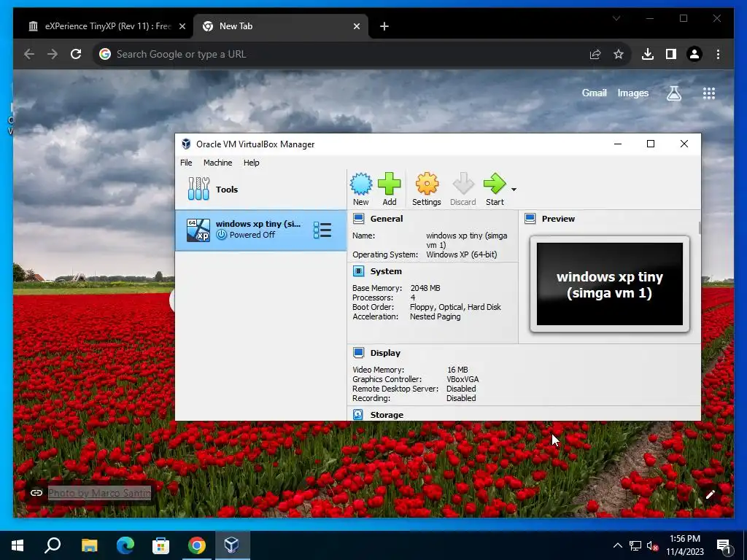The height and width of the screenshot is (560, 747).
Task: Open VM Settings gear icon
Action: (x=426, y=189)
